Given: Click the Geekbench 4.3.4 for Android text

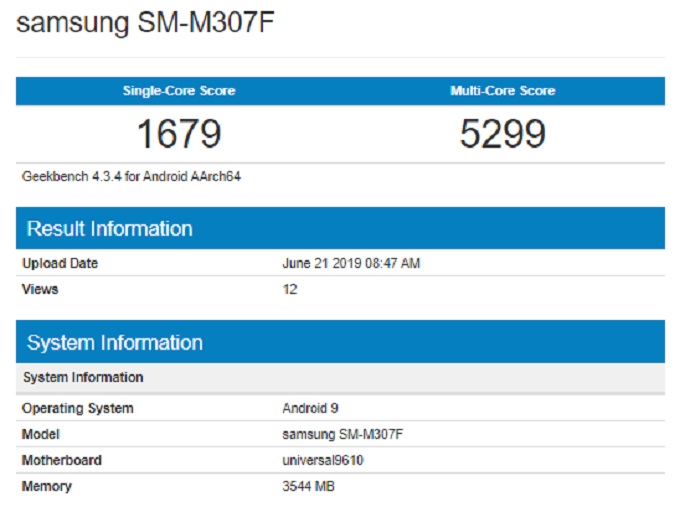Looking at the screenshot, I should click(132, 176).
